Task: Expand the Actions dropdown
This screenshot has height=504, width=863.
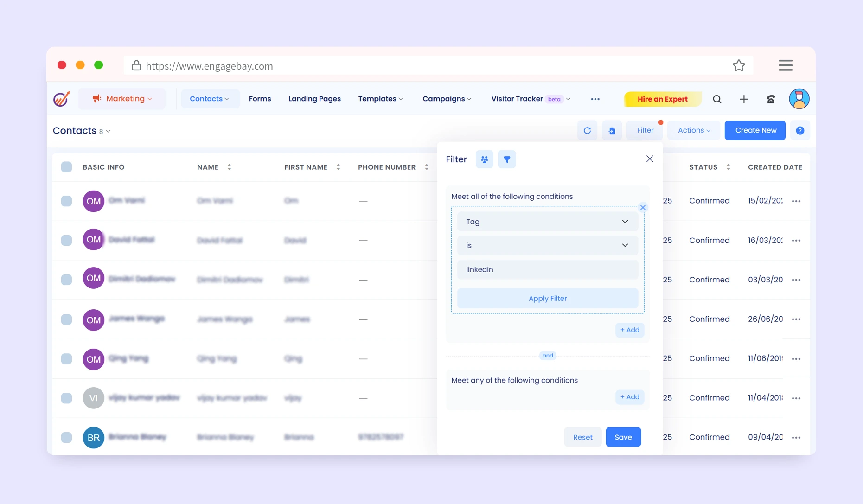Action: click(x=693, y=130)
